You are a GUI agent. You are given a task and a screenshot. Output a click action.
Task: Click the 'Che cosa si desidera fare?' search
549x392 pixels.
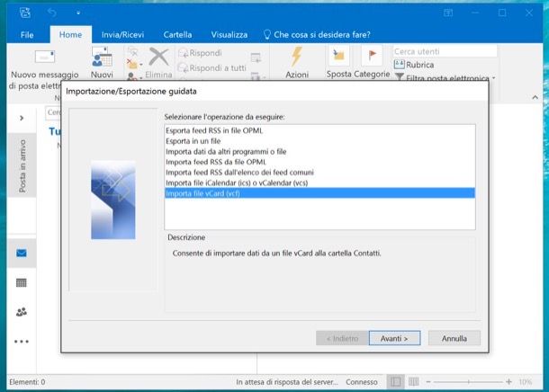[x=317, y=35]
